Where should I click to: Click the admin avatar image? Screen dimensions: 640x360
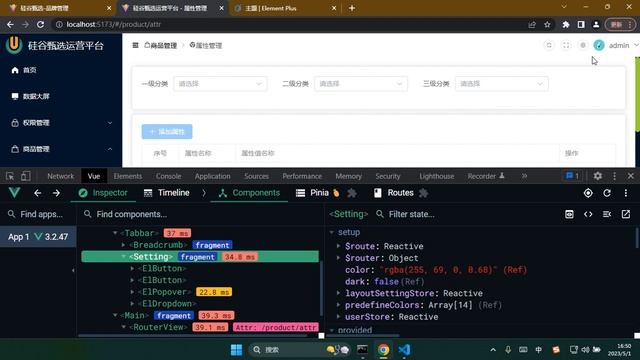(x=599, y=45)
